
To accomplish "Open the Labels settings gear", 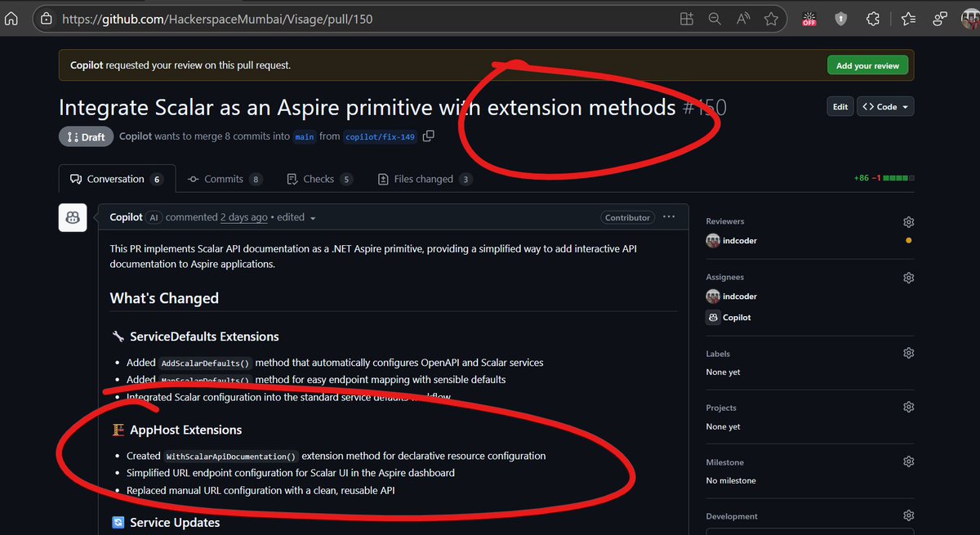I will (x=908, y=354).
